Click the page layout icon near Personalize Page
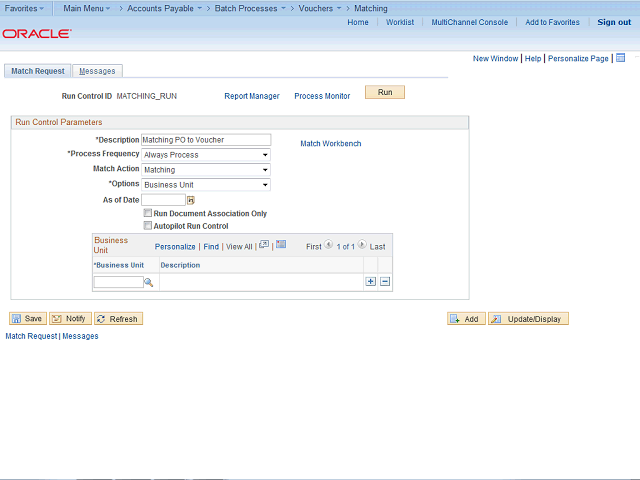Image resolution: width=640 pixels, height=480 pixels. (x=620, y=58)
